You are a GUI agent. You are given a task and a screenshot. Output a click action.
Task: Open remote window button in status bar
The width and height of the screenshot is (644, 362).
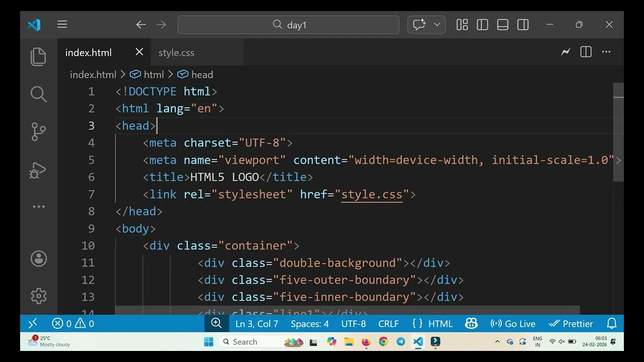point(33,324)
